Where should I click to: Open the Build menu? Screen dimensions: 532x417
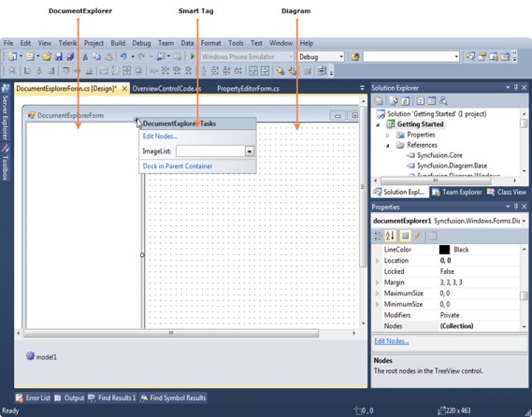[x=118, y=43]
